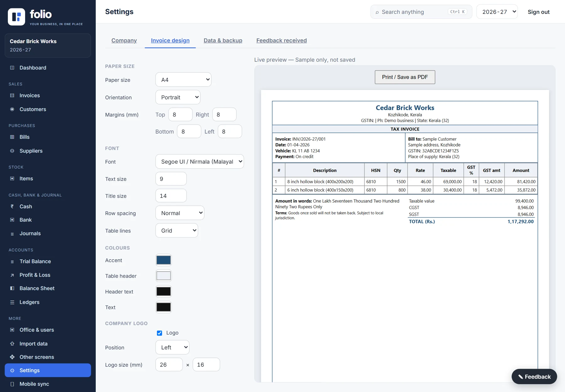Click the Import data upload icon

click(x=12, y=344)
